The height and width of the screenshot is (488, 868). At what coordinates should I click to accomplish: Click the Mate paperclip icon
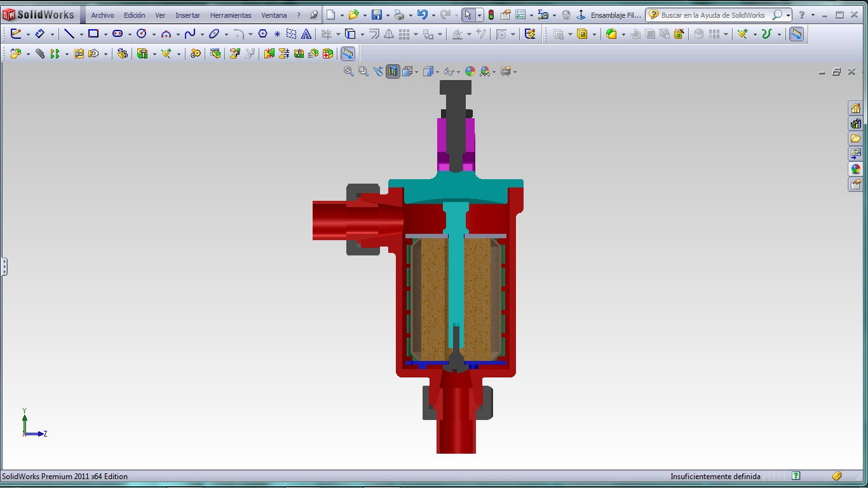40,54
